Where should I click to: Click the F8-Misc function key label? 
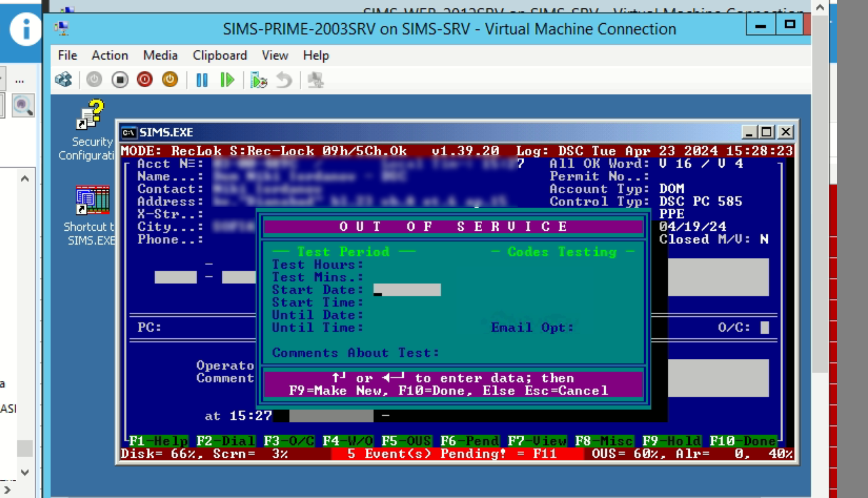click(x=604, y=441)
